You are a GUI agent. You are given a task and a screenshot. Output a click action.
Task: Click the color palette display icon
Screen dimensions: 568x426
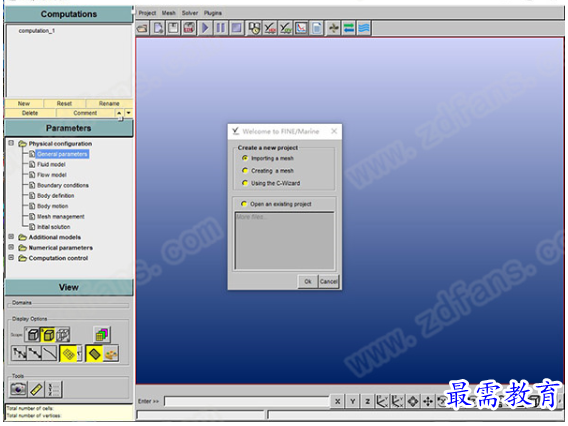111,354
